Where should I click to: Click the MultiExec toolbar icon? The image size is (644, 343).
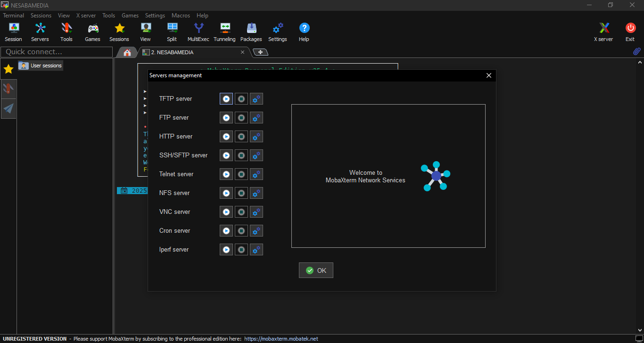[198, 32]
